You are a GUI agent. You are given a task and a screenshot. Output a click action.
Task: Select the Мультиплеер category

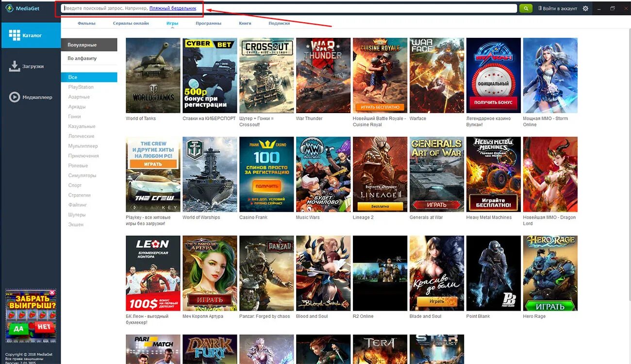coord(83,146)
